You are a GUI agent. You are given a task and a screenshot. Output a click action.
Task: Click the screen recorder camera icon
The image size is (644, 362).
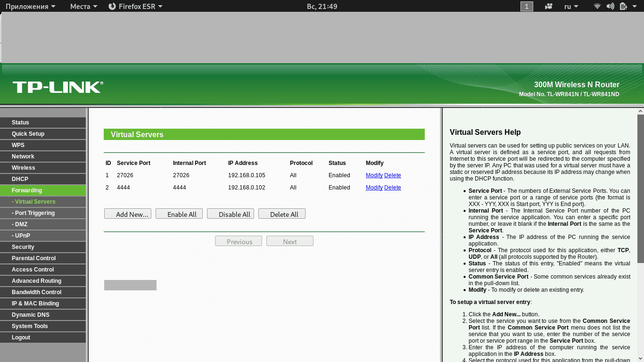pos(548,6)
